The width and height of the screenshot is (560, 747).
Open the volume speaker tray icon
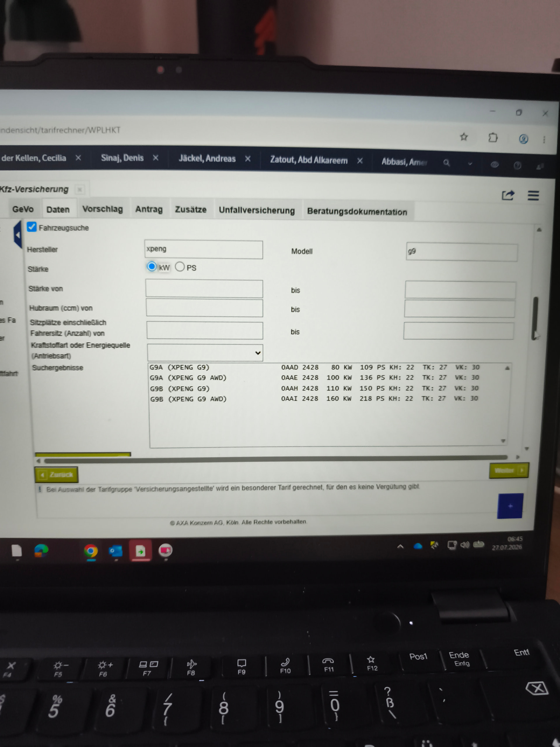pos(465,545)
